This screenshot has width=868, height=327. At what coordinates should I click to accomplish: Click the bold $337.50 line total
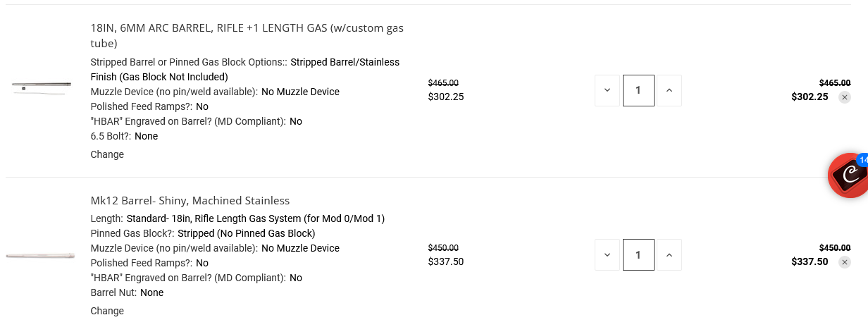click(810, 261)
